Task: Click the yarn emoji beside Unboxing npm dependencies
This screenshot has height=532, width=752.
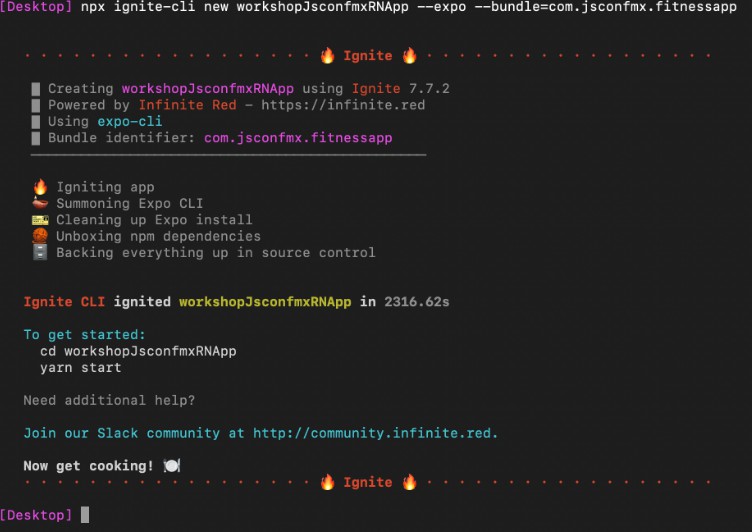Action: pyautogui.click(x=40, y=236)
